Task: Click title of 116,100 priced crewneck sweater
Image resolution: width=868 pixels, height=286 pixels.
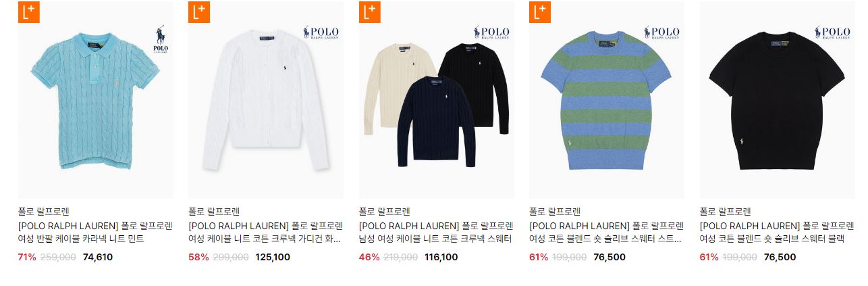Action: 436,232
